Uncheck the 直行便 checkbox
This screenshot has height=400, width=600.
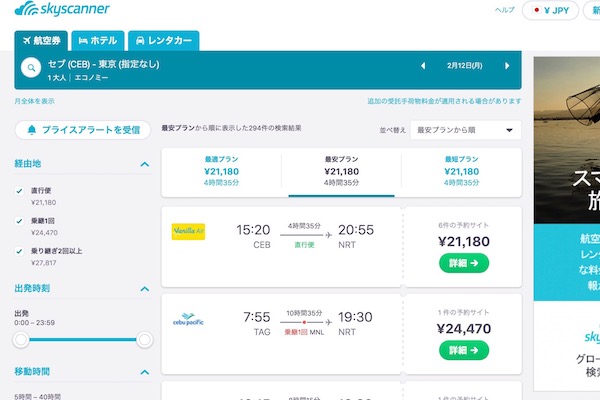coord(19,191)
